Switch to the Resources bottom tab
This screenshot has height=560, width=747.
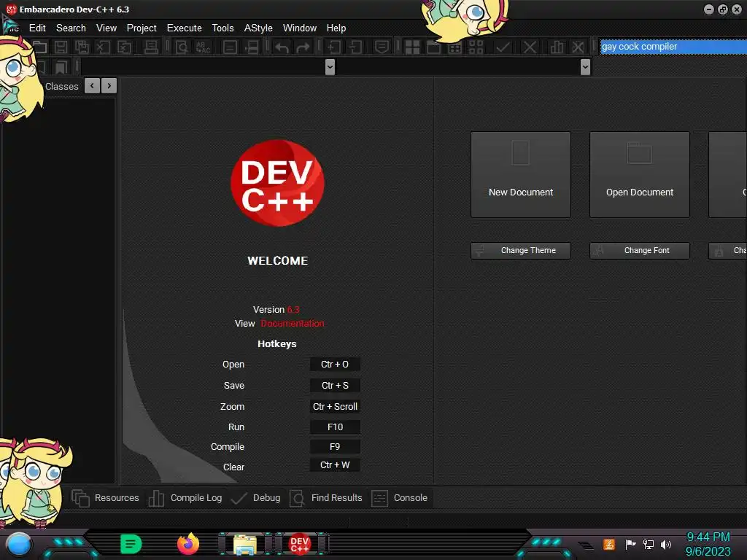pos(105,498)
